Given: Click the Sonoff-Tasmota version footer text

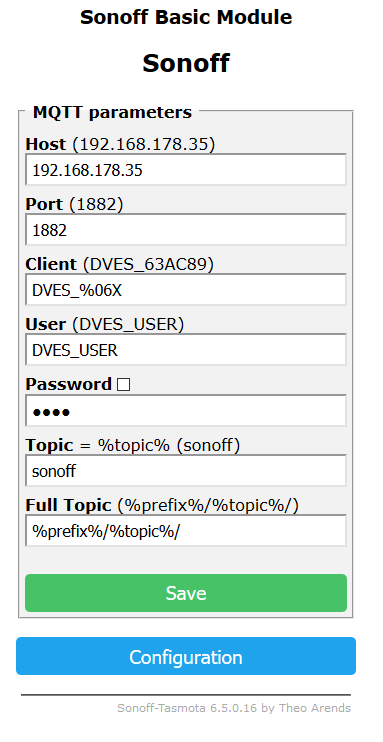Looking at the screenshot, I should pos(234,708).
